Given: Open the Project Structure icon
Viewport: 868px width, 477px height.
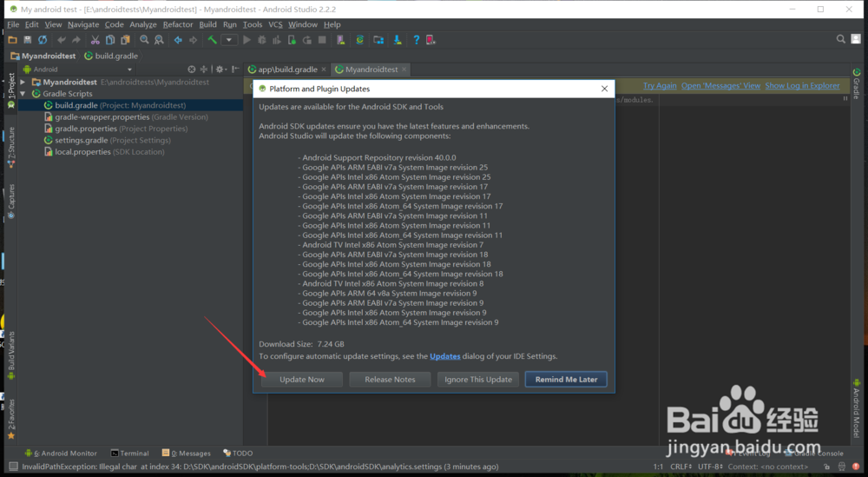Looking at the screenshot, I should pyautogui.click(x=378, y=40).
